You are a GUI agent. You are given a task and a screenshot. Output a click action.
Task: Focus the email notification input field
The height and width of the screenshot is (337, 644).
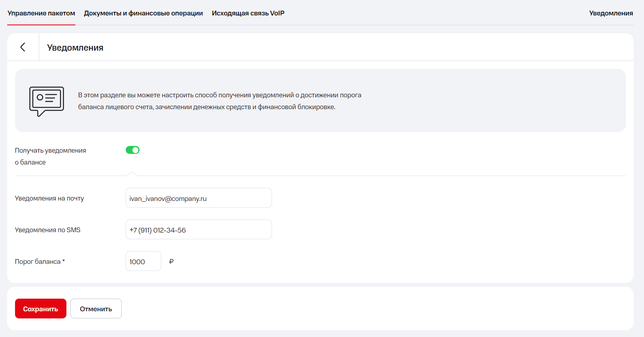click(x=198, y=198)
